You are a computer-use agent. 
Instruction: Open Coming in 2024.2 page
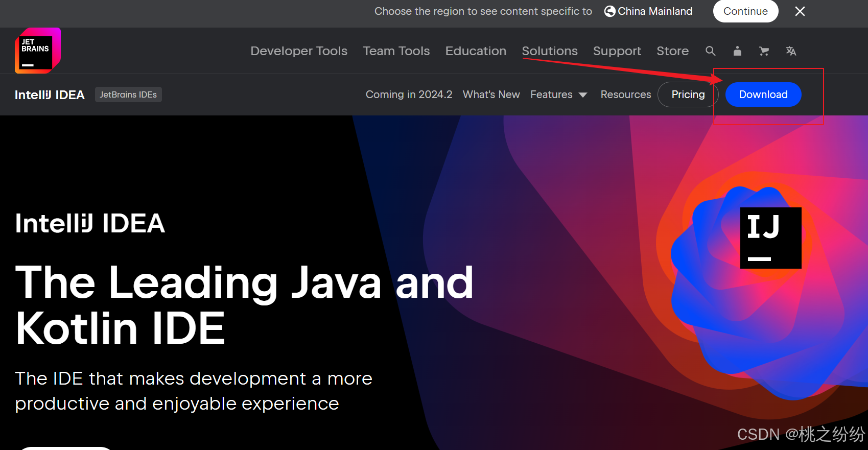pos(409,94)
